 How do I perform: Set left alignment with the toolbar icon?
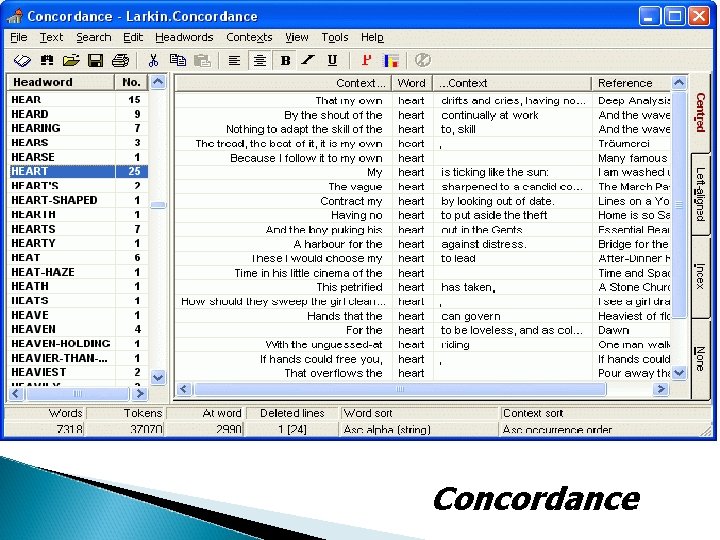235,60
